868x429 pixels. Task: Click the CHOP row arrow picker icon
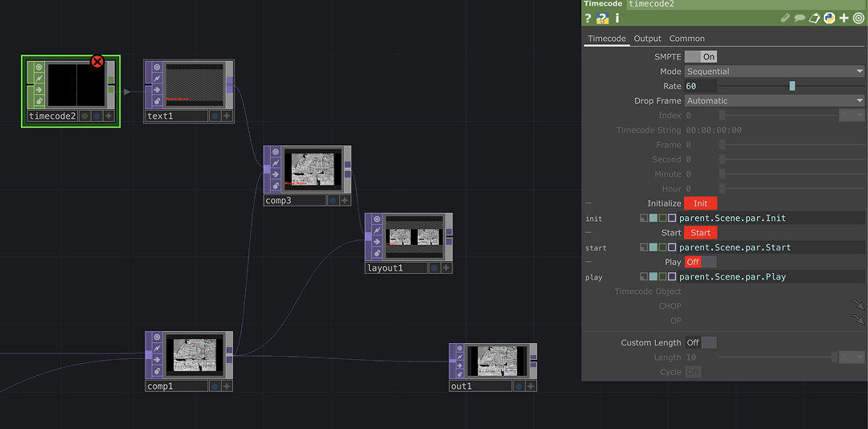coord(858,305)
